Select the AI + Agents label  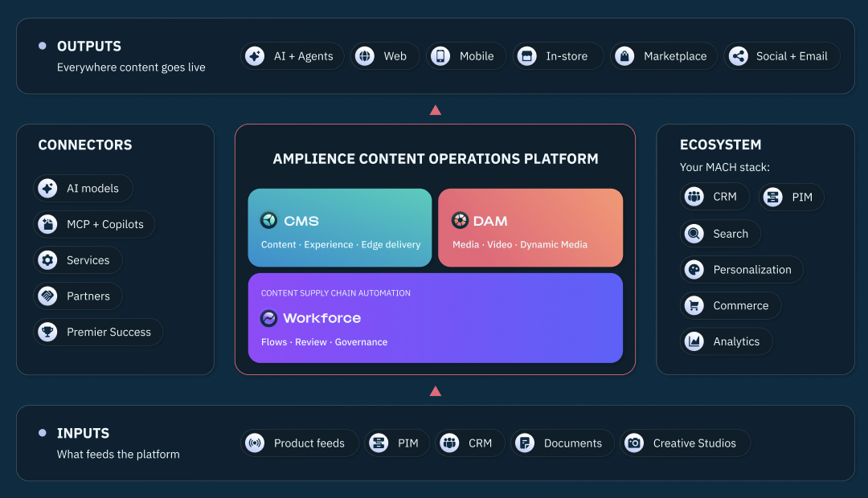[303, 56]
